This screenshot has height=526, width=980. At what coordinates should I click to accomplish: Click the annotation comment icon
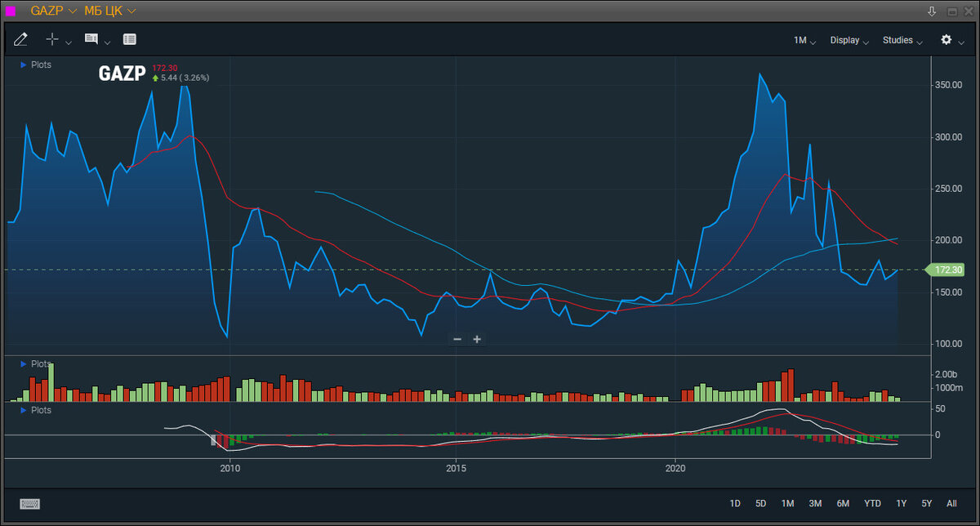[91, 39]
